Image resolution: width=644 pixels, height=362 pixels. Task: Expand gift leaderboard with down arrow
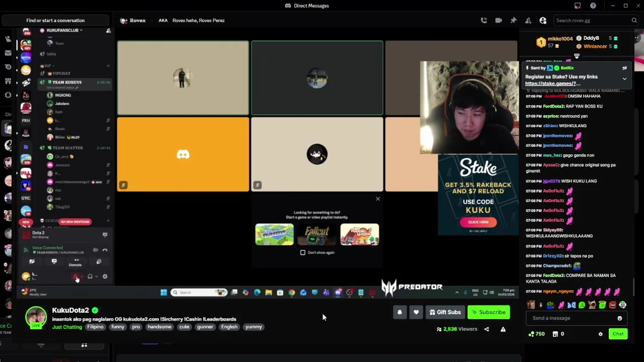coord(577,56)
